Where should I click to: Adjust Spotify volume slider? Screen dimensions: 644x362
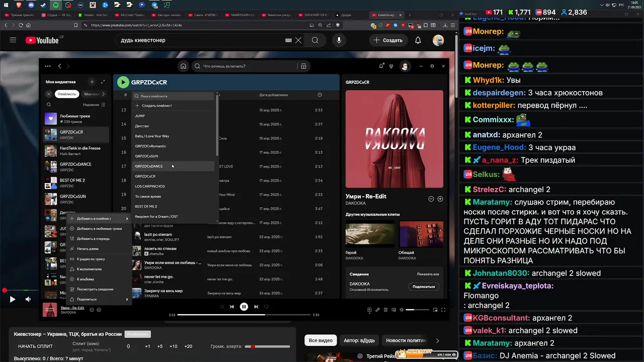tap(417, 310)
